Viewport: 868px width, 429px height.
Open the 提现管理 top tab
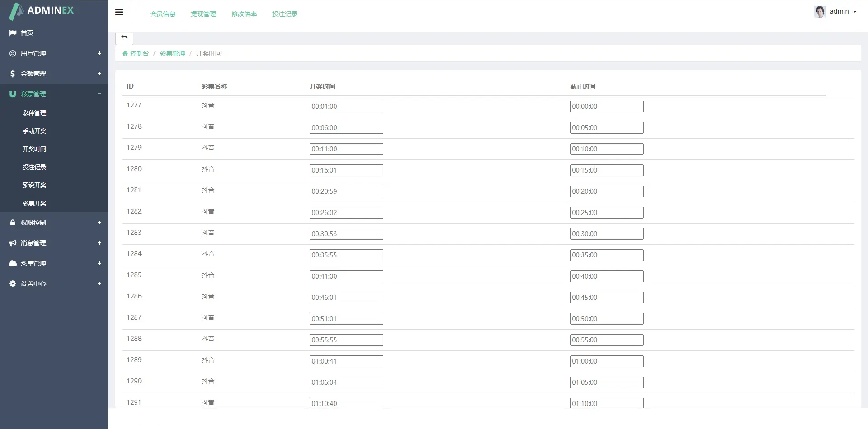[203, 14]
